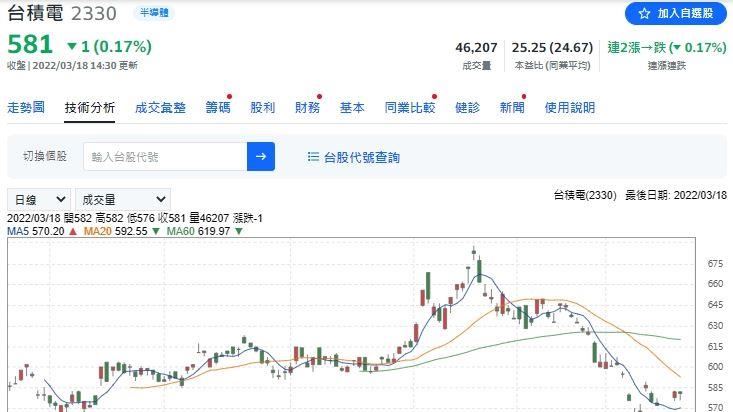The height and width of the screenshot is (412, 733).
Task: Open the 籌碼 tab
Action: [218, 108]
